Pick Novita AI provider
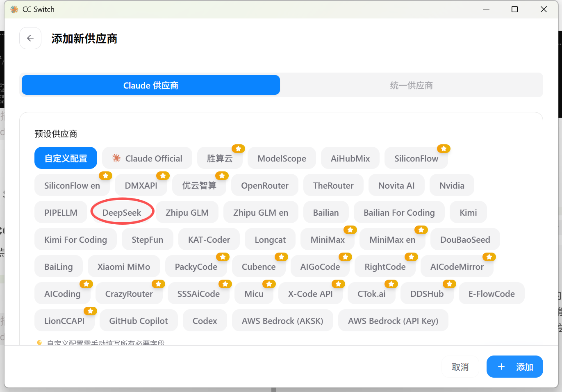 click(396, 185)
